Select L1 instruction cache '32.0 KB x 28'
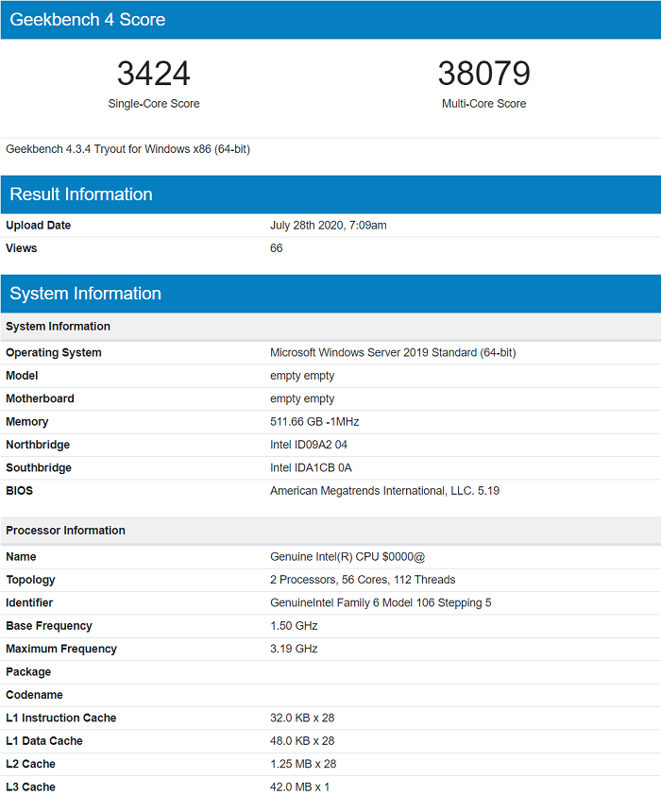This screenshot has height=812, width=661. tap(302, 718)
